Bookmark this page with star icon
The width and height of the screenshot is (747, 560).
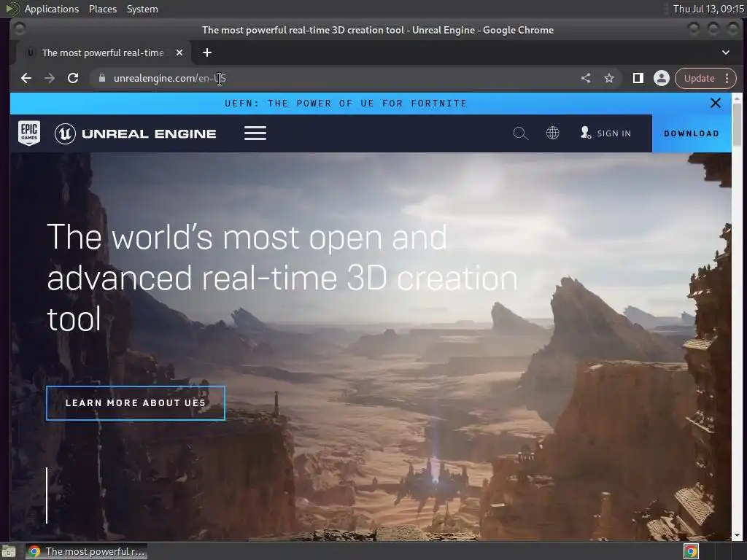point(609,78)
